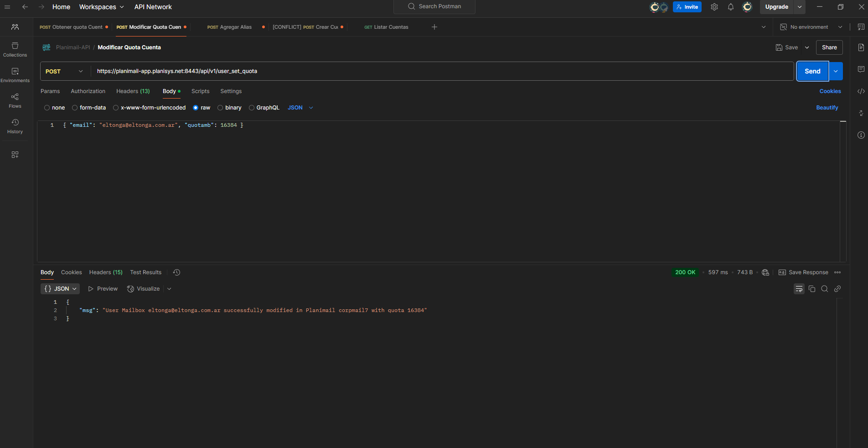The height and width of the screenshot is (448, 868).
Task: Open response history clock icon
Action: point(177,272)
